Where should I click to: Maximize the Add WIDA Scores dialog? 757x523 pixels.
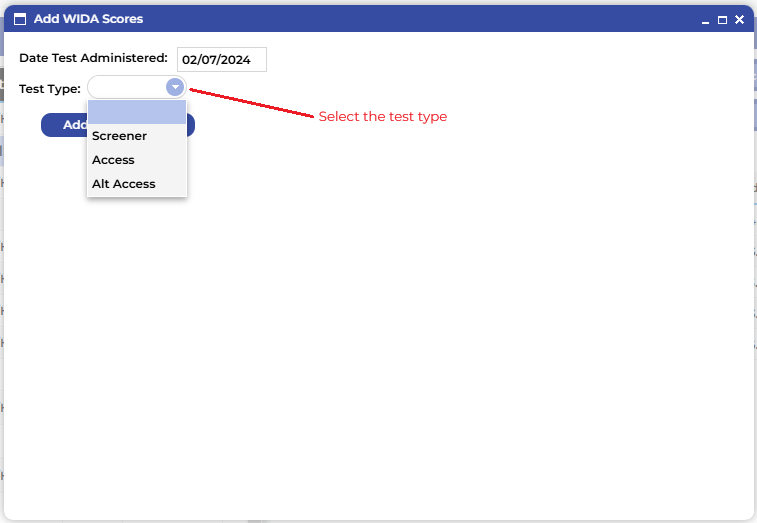click(x=722, y=19)
